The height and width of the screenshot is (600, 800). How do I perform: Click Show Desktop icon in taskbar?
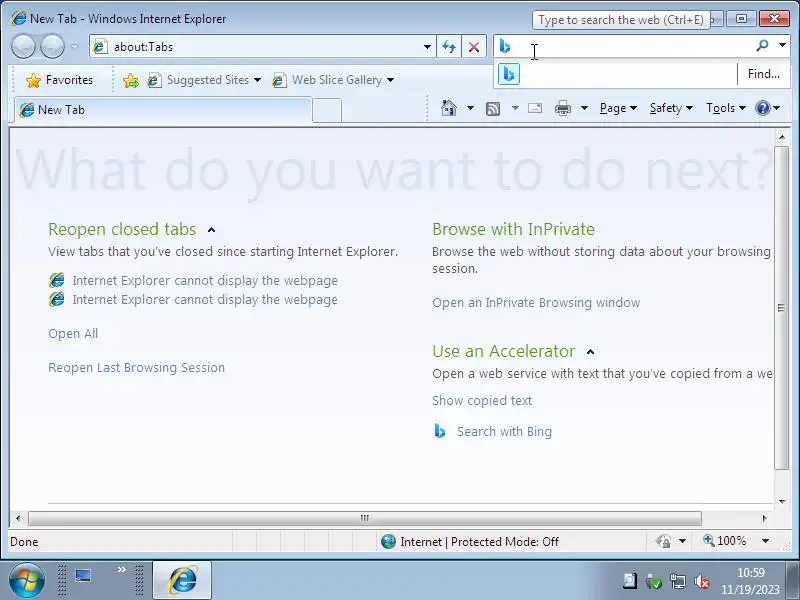click(x=83, y=576)
